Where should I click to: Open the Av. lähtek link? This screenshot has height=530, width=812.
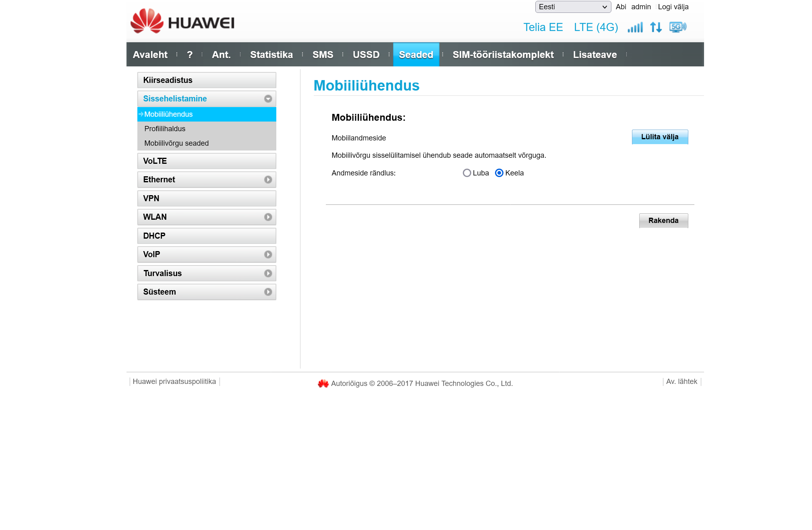click(681, 382)
